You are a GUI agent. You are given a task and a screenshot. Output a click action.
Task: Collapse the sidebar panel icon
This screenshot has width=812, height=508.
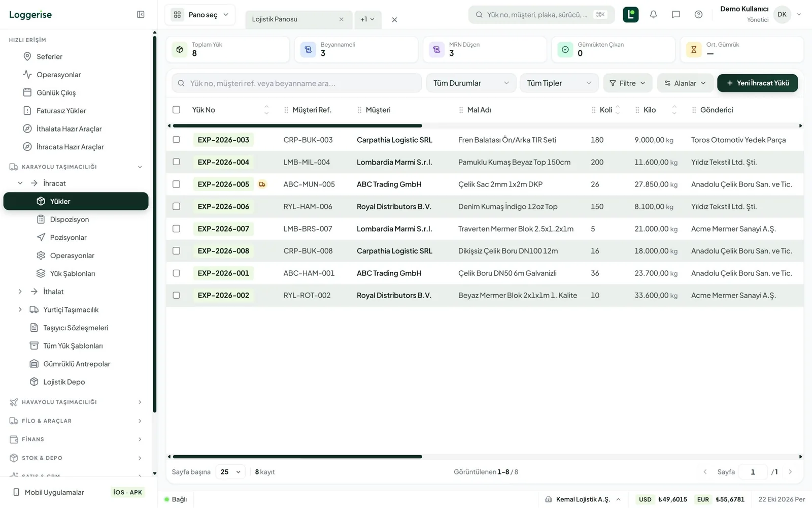tap(141, 15)
